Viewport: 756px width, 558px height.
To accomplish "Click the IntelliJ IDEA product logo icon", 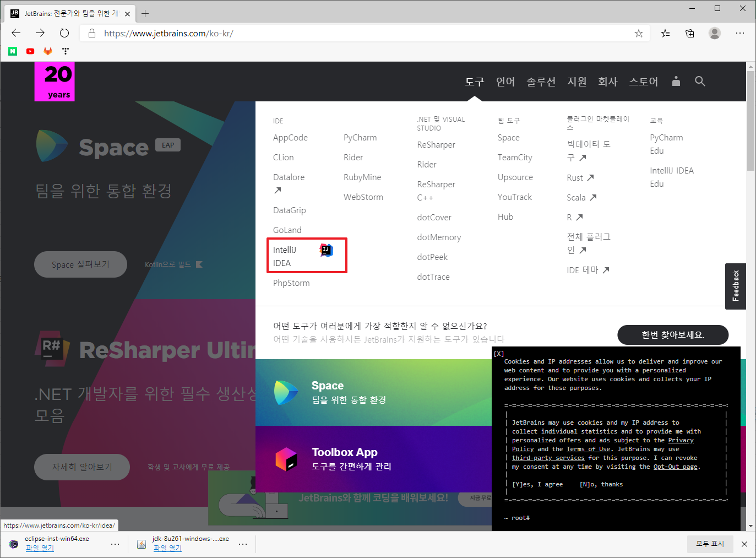I will pos(327,250).
